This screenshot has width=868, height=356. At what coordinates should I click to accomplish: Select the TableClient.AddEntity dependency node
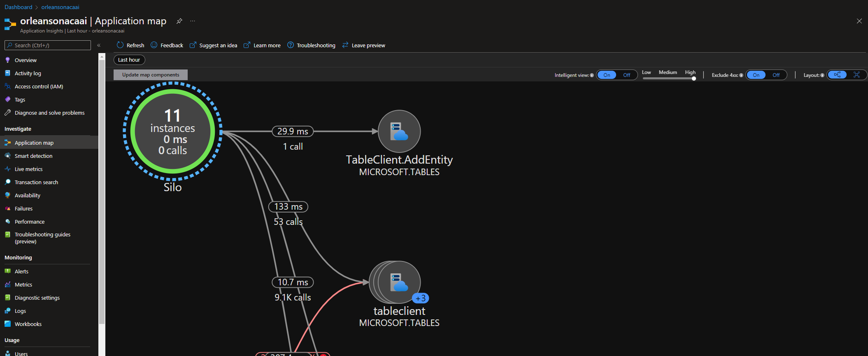click(399, 131)
